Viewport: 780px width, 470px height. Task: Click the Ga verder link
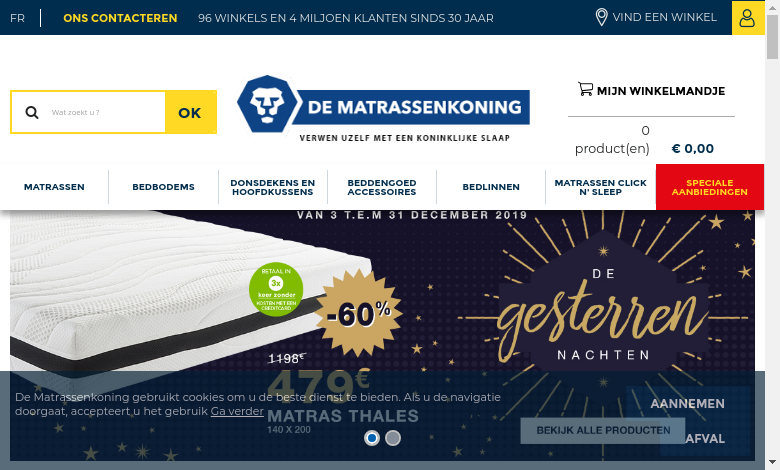tap(237, 411)
